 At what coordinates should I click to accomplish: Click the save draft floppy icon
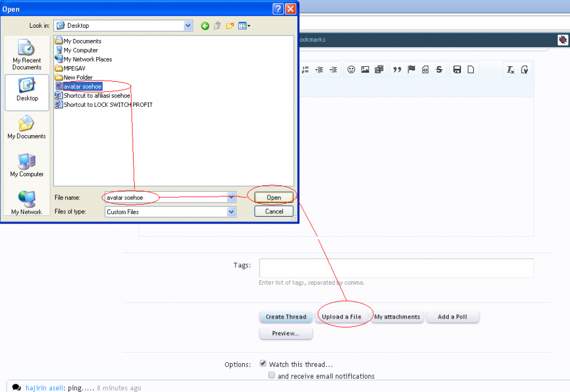coord(457,70)
